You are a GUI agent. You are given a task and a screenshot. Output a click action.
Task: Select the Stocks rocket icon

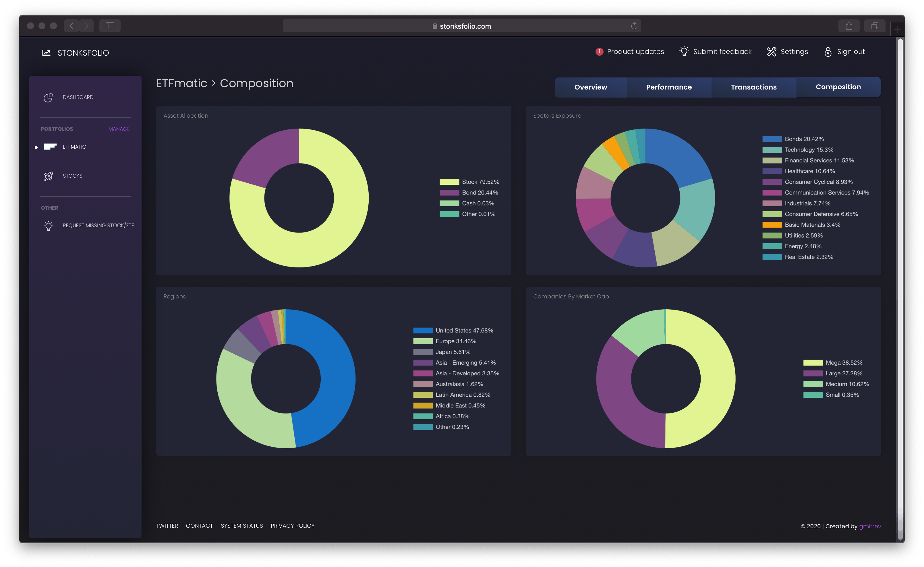49,176
